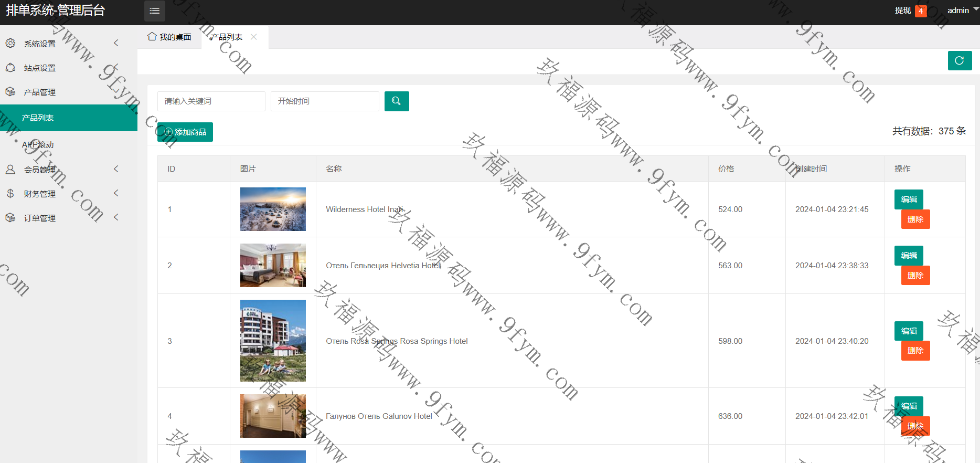Click the 系统设置 gear icon

[10, 44]
